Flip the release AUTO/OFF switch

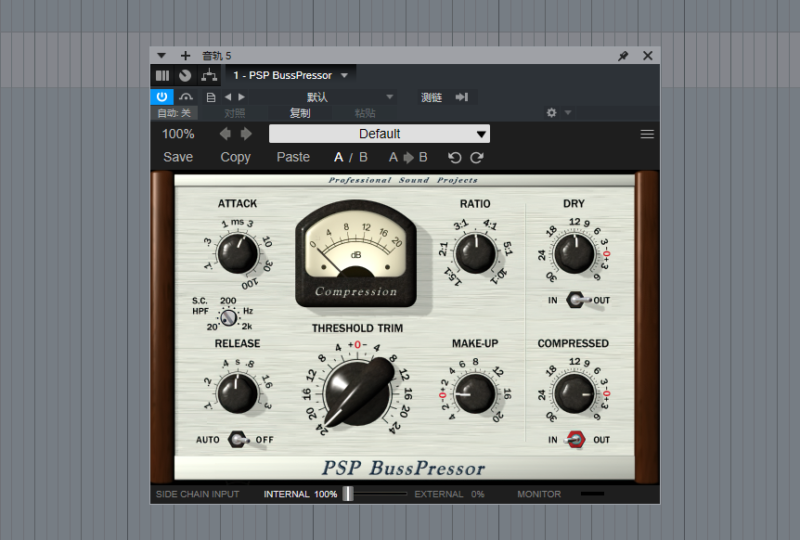pyautogui.click(x=238, y=439)
